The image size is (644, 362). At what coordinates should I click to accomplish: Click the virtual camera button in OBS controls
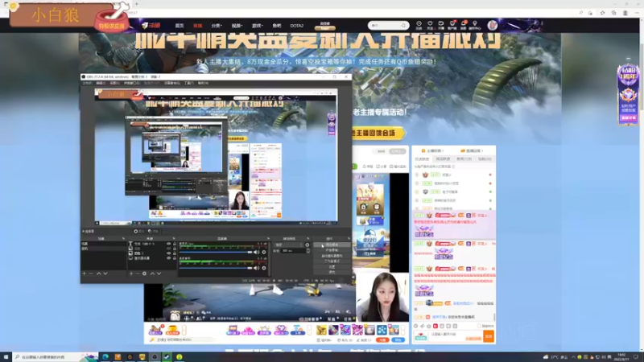(332, 256)
